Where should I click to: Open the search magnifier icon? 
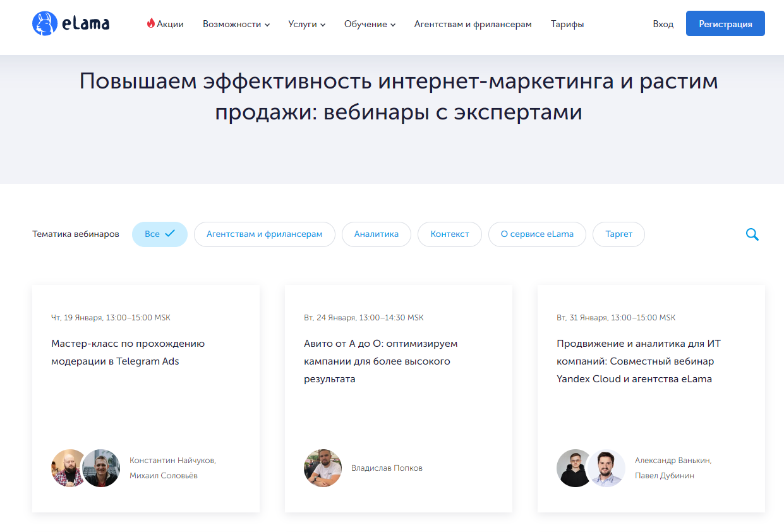[x=752, y=234]
